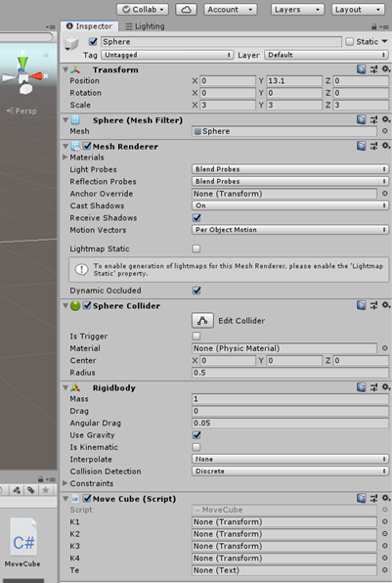Viewport: 392px width, 583px height.
Task: Open the Motion Vectors dropdown
Action: tap(290, 230)
